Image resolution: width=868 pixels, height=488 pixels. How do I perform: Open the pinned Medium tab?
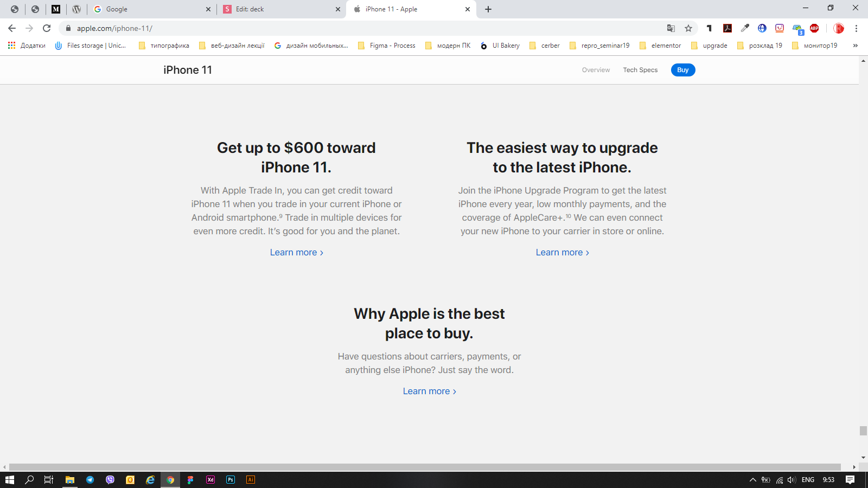(x=56, y=9)
